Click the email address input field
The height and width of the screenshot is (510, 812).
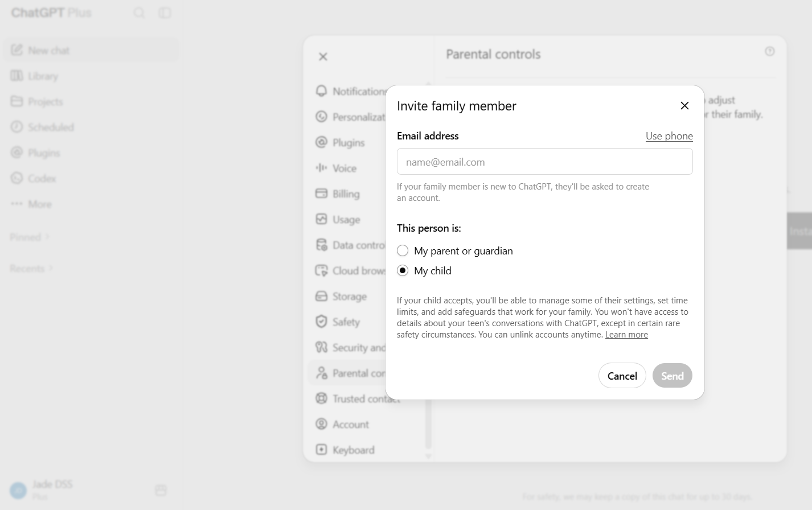(x=544, y=162)
